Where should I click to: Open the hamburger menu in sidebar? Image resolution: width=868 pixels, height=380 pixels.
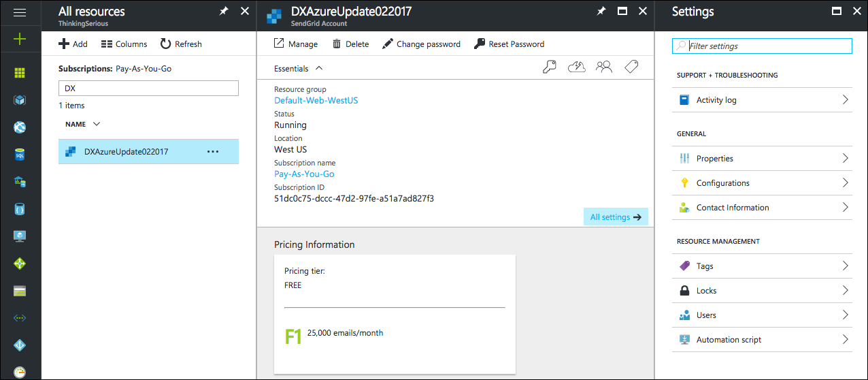20,12
